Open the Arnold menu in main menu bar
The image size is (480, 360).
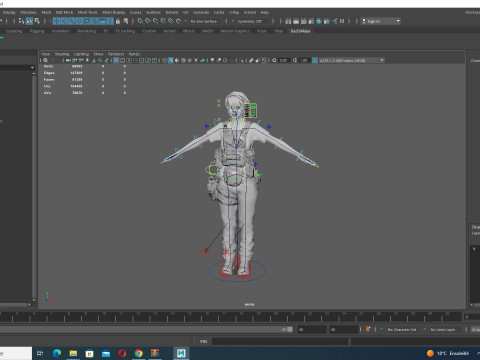[x=250, y=12]
